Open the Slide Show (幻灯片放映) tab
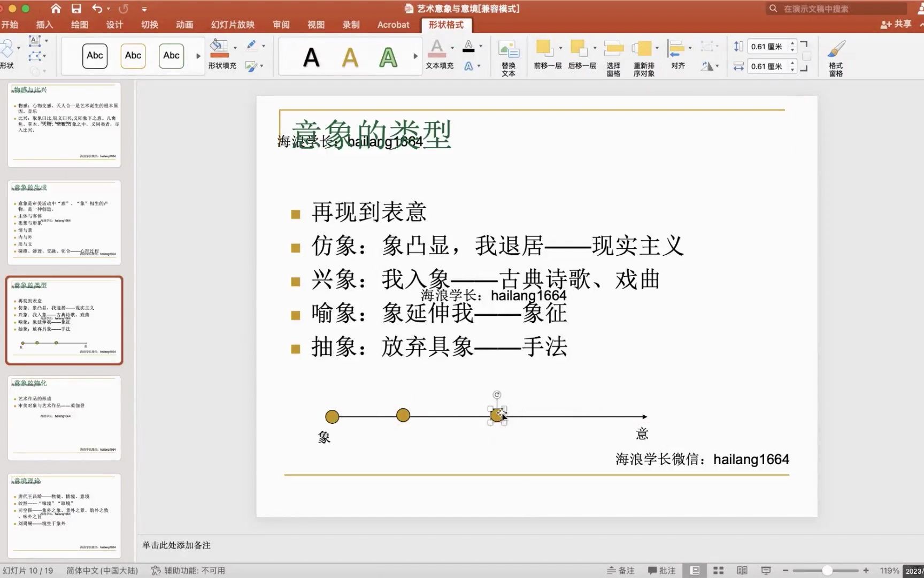Viewport: 924px width, 578px height. pyautogui.click(x=233, y=25)
